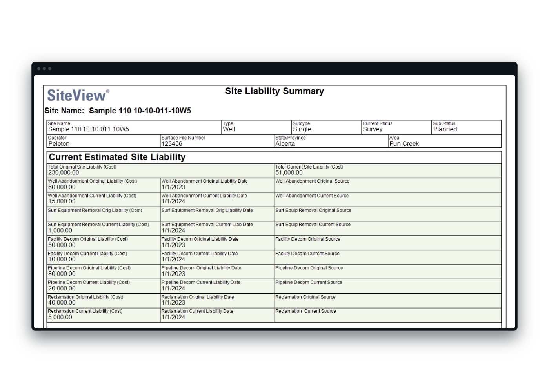The image size is (549, 392).
Task: Select Surf Equipment Removal Current Liab Date value
Action: pyautogui.click(x=173, y=231)
